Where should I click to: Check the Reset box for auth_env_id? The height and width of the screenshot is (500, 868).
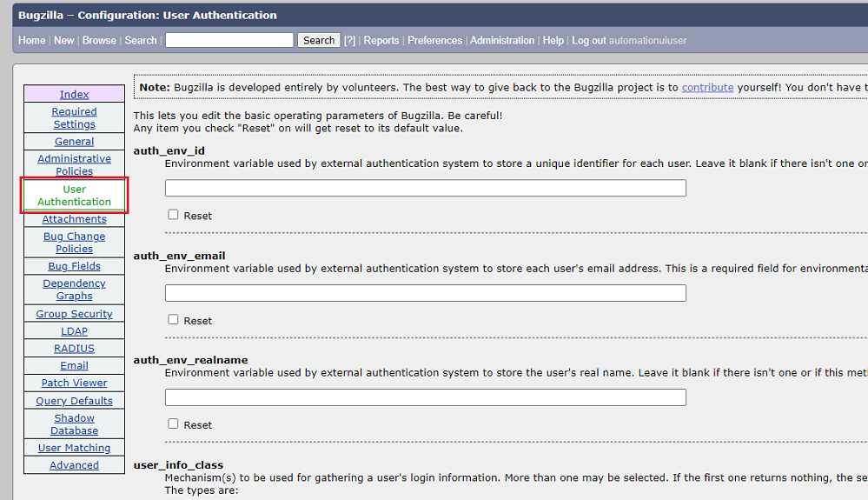pyautogui.click(x=173, y=215)
